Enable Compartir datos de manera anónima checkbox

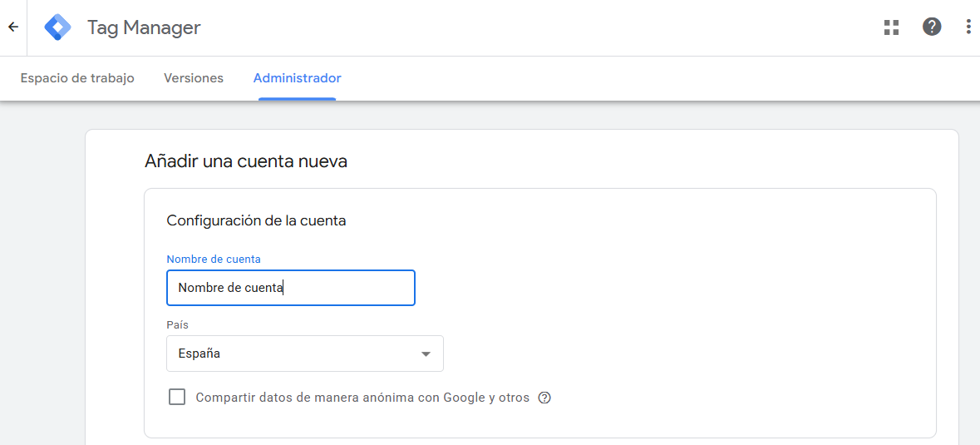177,397
